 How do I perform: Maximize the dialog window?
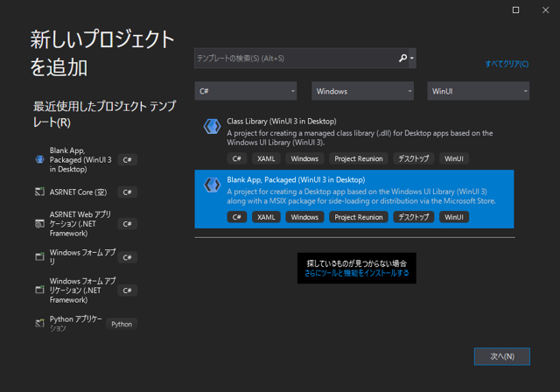(515, 10)
